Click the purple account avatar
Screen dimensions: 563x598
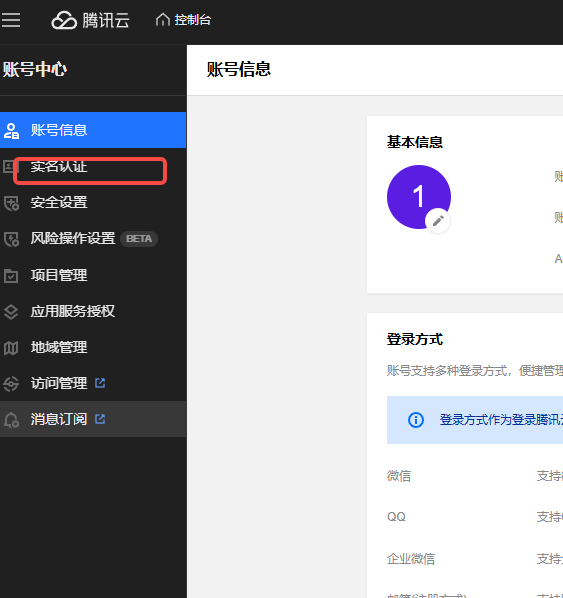tap(419, 197)
